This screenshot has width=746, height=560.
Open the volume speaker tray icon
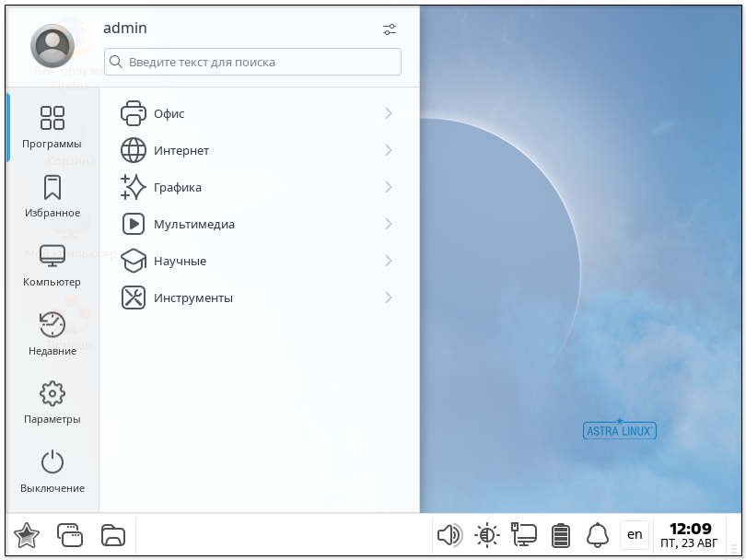click(x=449, y=535)
